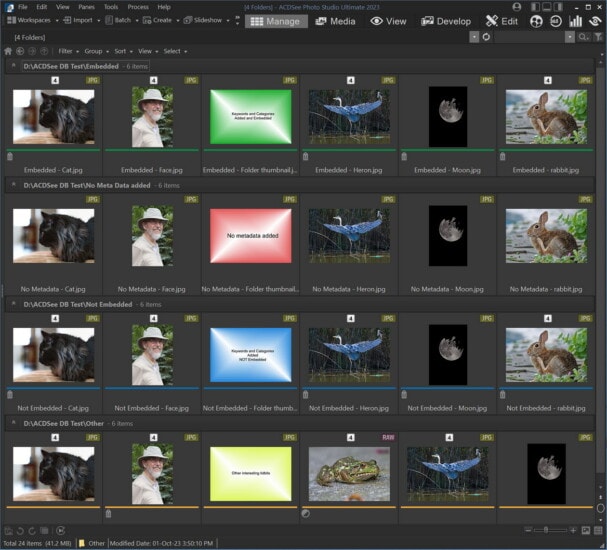This screenshot has height=550, width=607.
Task: Click the Home folder icon
Action: click(9, 50)
